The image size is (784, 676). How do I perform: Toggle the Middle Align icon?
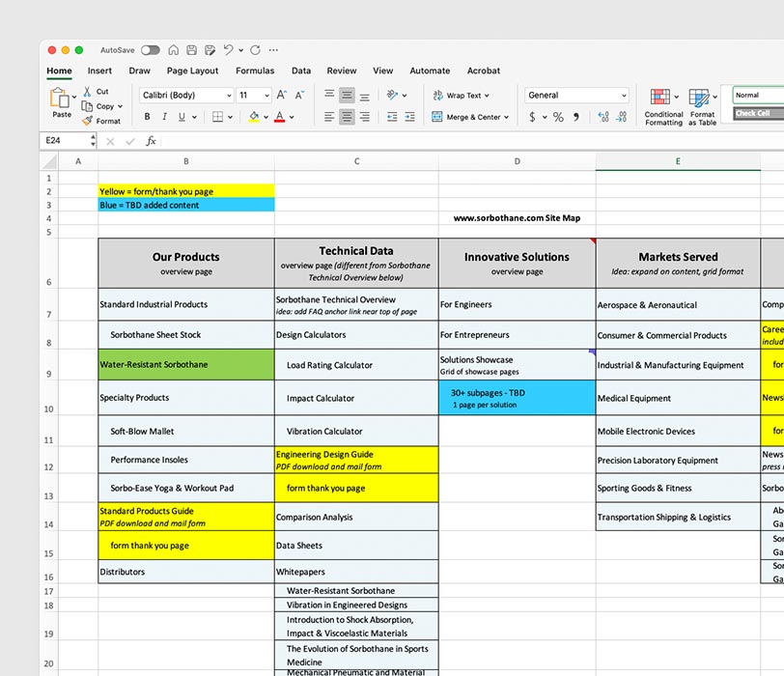tap(347, 95)
